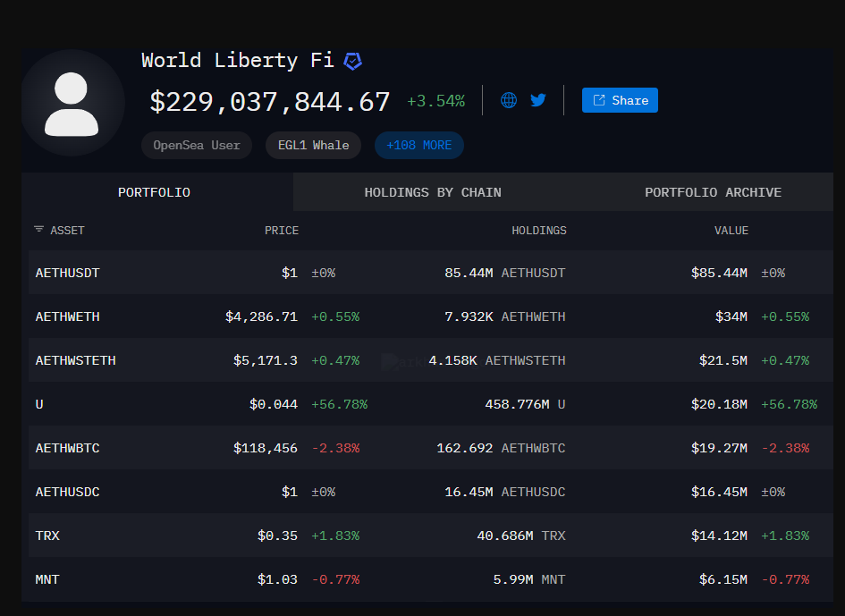Select the EGL1 Whale tag

click(313, 146)
